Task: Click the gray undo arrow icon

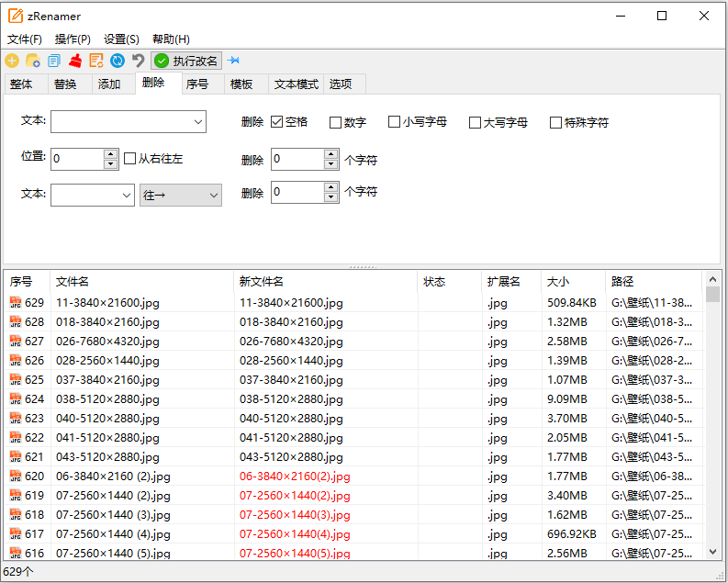Action: [138, 61]
